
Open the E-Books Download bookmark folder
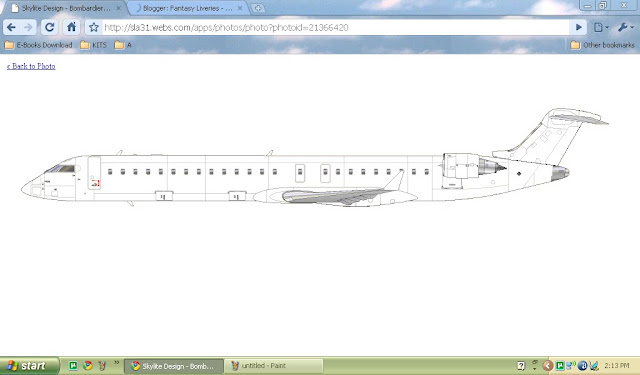click(x=38, y=45)
